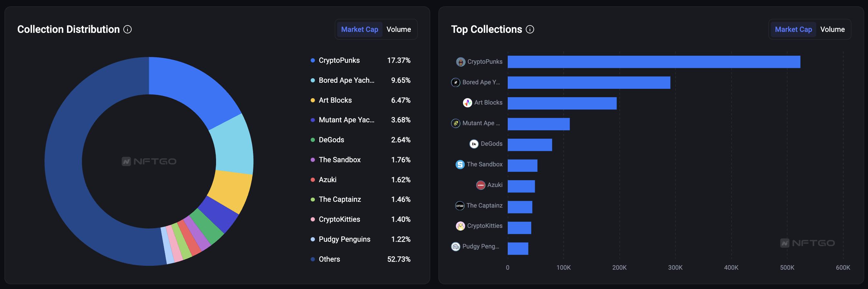This screenshot has height=289, width=868.
Task: Toggle Azuki red legend dot
Action: click(x=312, y=180)
